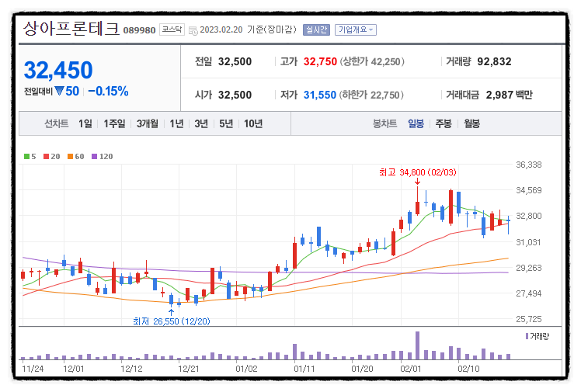
Task: Click the calendar icon beside the date
Action: coord(193,30)
